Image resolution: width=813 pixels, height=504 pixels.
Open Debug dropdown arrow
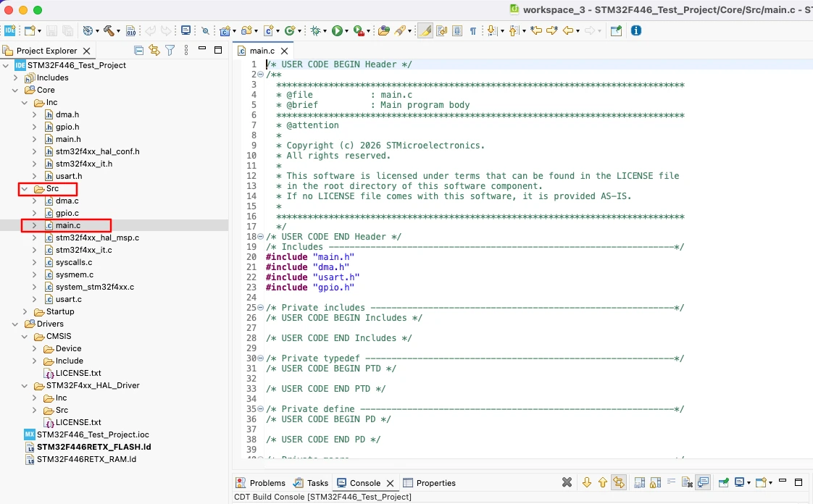(325, 32)
